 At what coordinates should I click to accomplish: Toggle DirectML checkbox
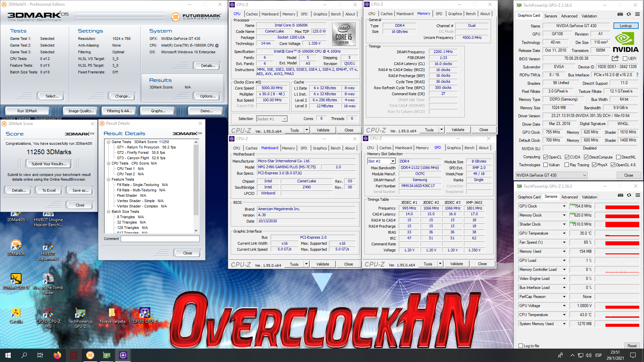click(x=618, y=157)
